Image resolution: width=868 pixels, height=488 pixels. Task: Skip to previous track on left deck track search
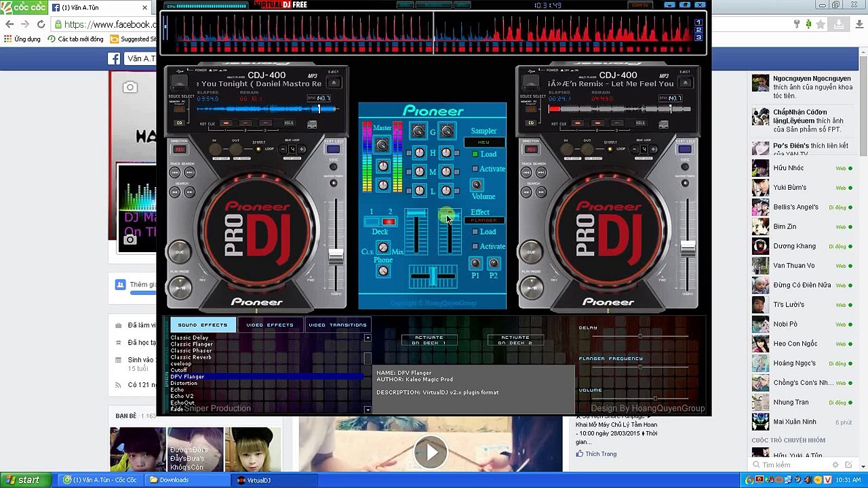pos(175,172)
